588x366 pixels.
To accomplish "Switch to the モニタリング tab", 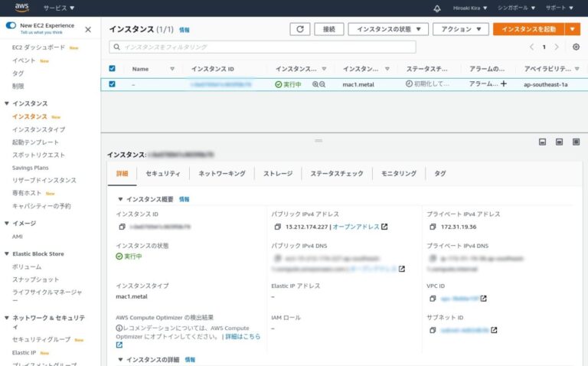I will coord(399,174).
